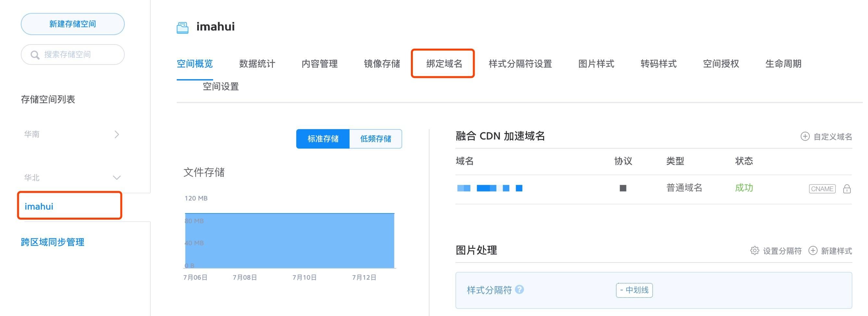The height and width of the screenshot is (316, 868).
Task: Click the 中划线 separator tag
Action: click(x=634, y=290)
